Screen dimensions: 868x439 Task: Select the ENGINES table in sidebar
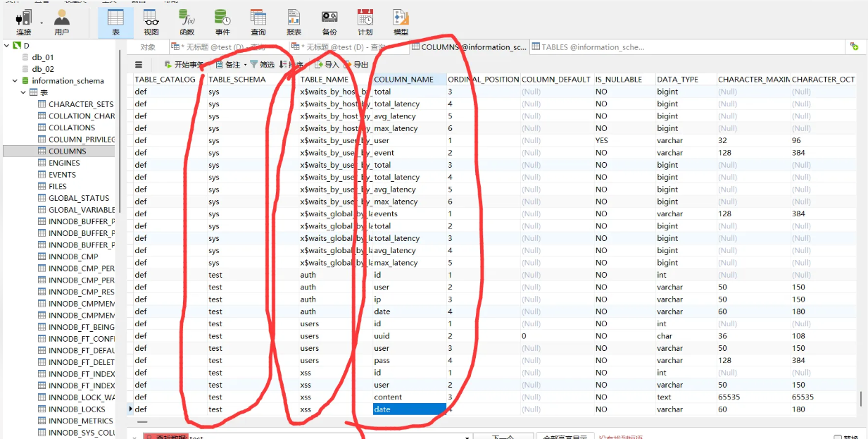63,163
